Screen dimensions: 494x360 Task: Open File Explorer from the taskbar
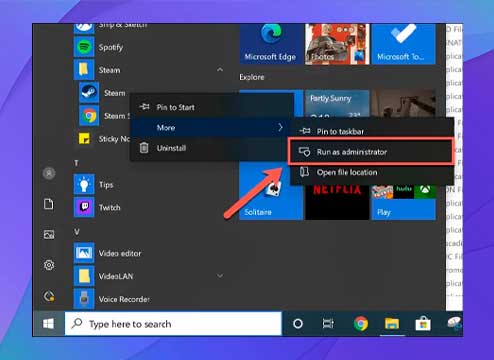pyautogui.click(x=392, y=323)
